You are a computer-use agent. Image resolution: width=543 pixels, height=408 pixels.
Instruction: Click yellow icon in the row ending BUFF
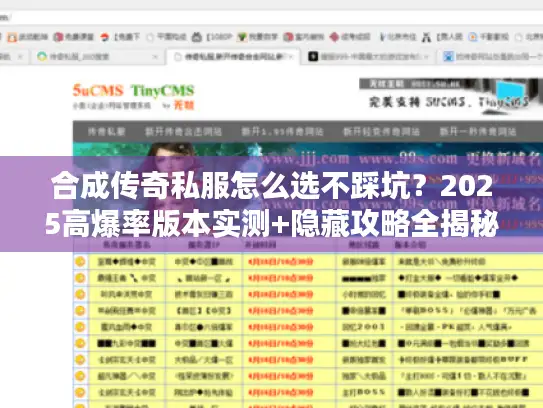pos(80,360)
